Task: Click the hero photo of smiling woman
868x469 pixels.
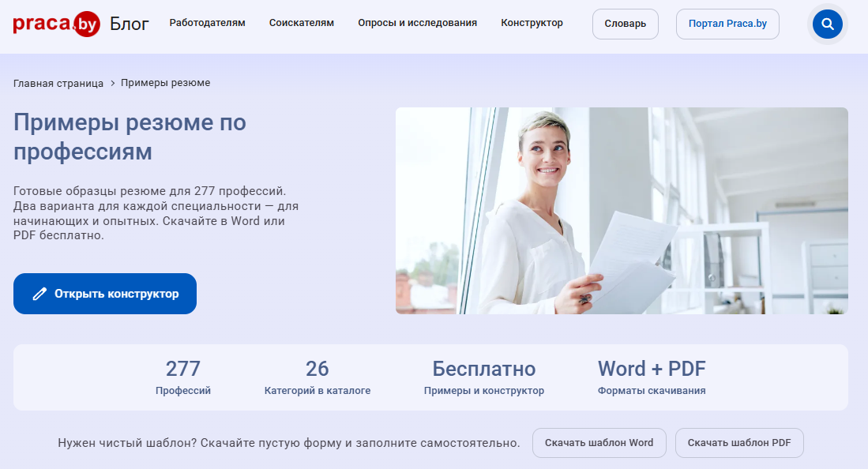Action: click(622, 211)
